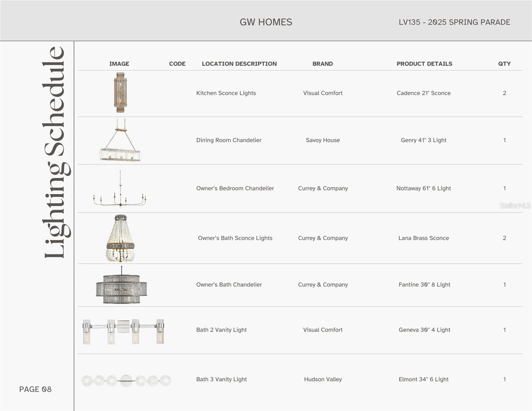The height and width of the screenshot is (411, 532).
Task: Click the Fantine 30" 8 Light detail
Action: click(x=424, y=285)
